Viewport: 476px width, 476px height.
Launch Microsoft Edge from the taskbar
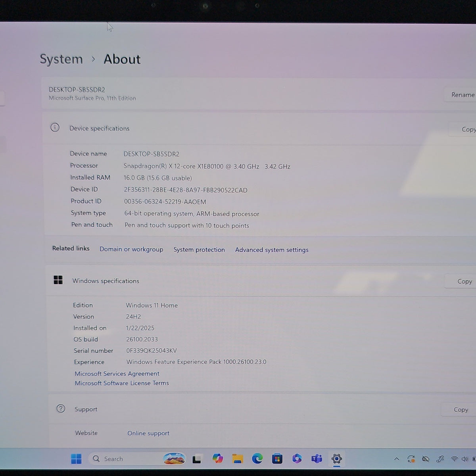click(x=257, y=459)
